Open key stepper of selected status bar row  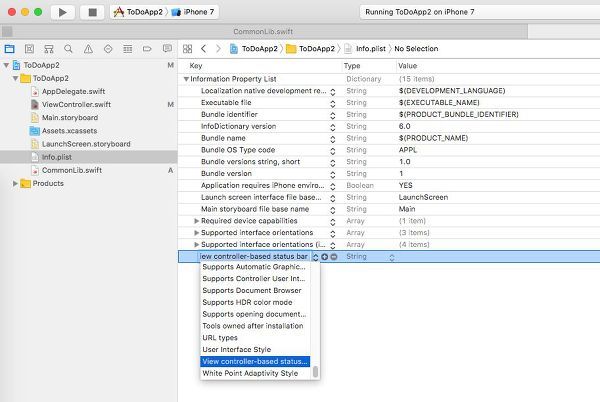tap(316, 257)
